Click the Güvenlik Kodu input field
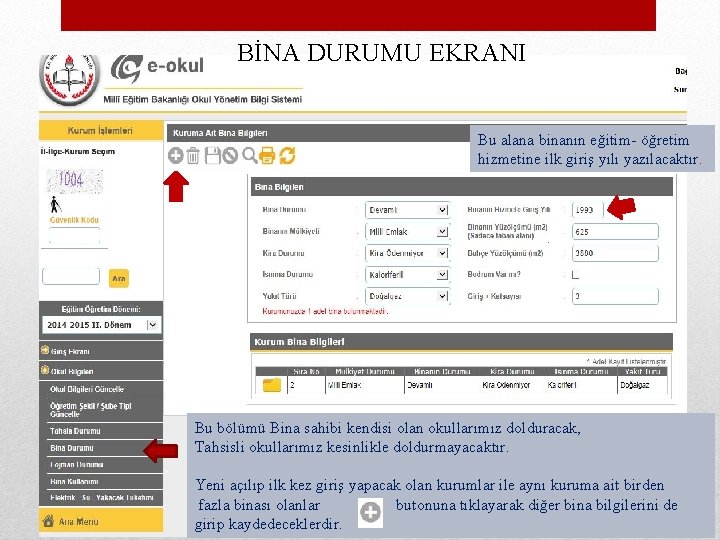This screenshot has height=540, width=720. tap(74, 235)
